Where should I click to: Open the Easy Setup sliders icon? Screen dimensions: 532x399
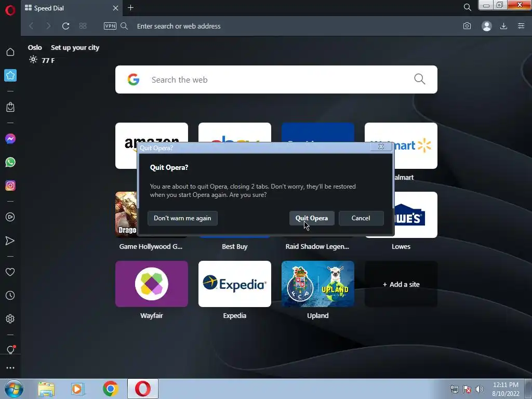521,26
